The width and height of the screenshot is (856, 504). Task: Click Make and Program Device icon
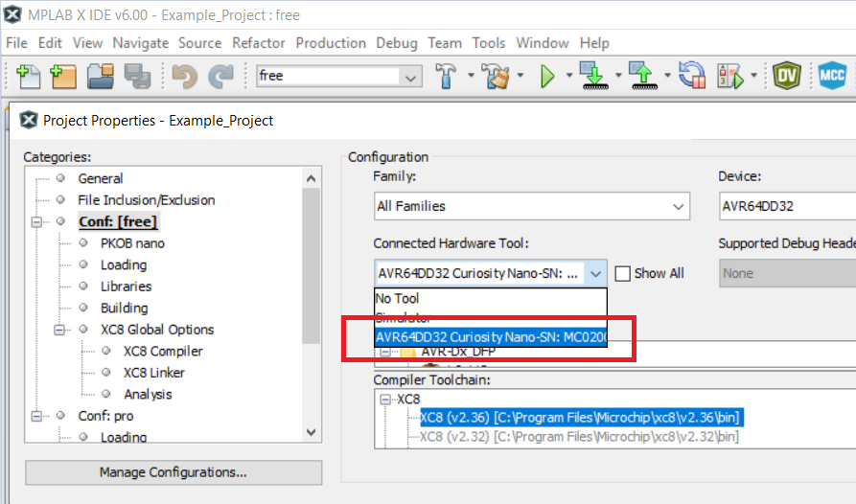click(x=594, y=76)
